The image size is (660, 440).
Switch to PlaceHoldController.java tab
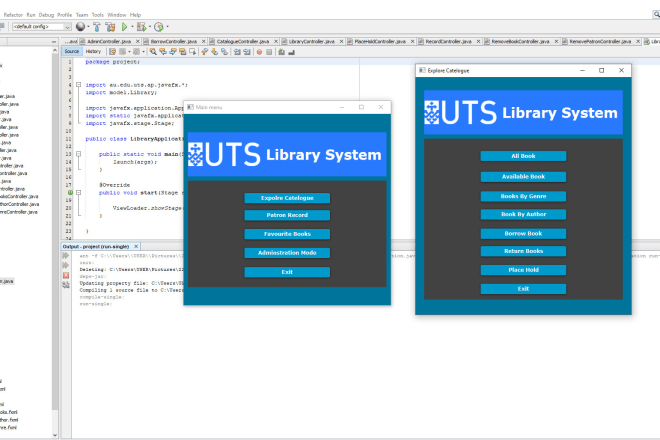coord(380,41)
